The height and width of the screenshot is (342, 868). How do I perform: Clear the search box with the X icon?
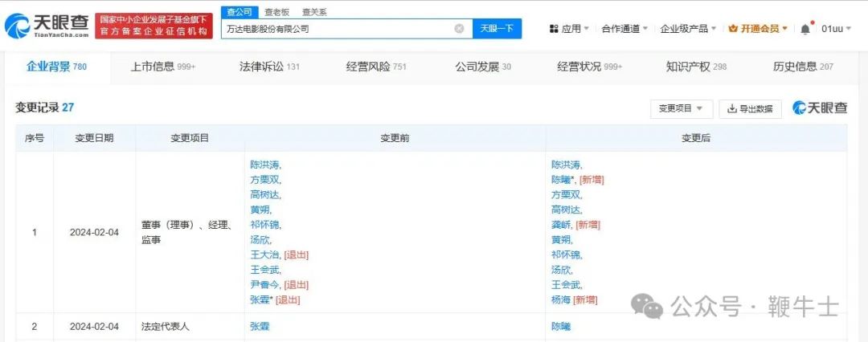coord(459,29)
